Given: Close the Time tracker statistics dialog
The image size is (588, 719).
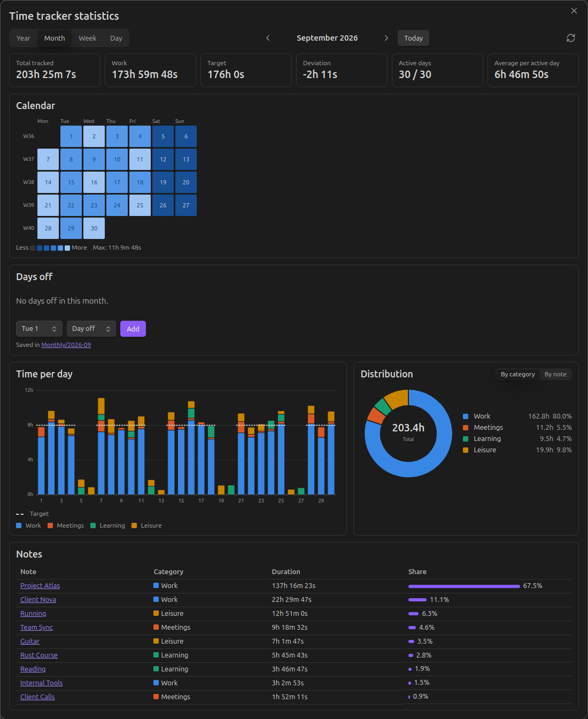Looking at the screenshot, I should point(574,11).
